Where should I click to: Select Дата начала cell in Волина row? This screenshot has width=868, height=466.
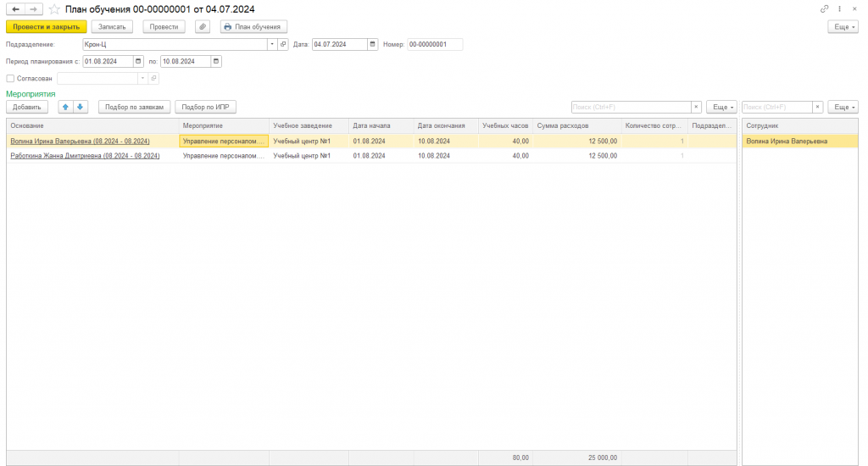pyautogui.click(x=381, y=141)
